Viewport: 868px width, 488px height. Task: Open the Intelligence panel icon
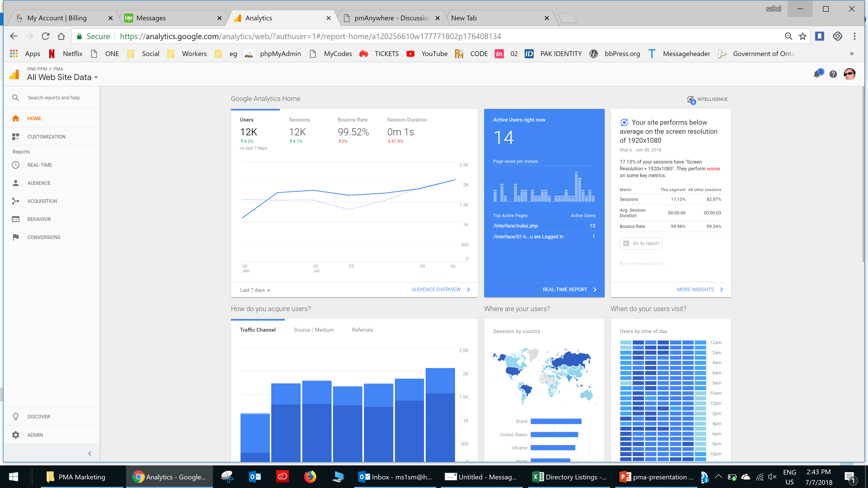tap(691, 100)
